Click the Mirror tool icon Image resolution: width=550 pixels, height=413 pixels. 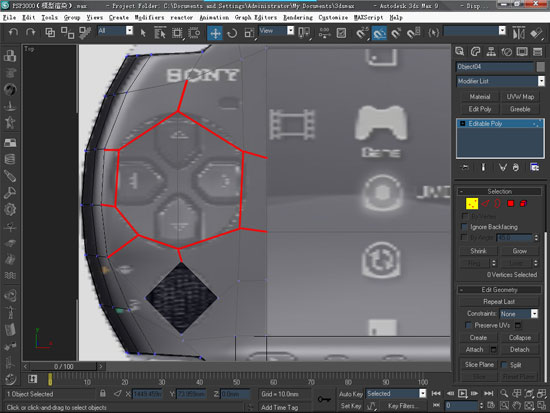coord(519,33)
